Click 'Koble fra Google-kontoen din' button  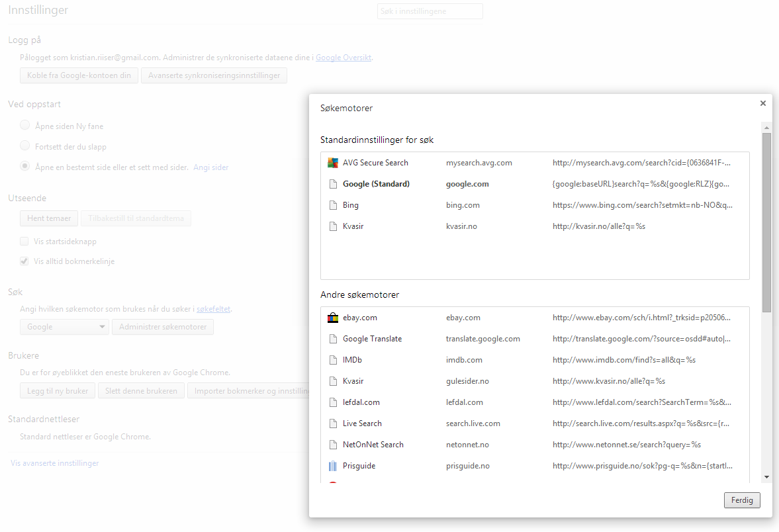(x=79, y=75)
